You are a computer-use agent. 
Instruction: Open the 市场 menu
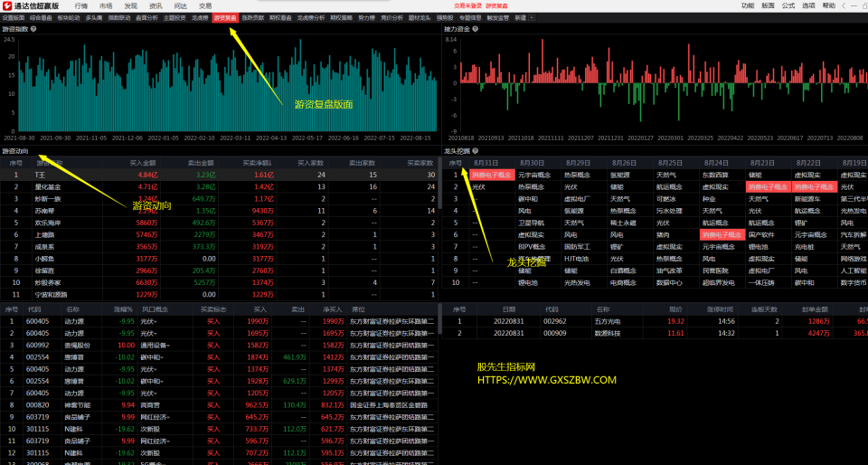(x=106, y=5)
